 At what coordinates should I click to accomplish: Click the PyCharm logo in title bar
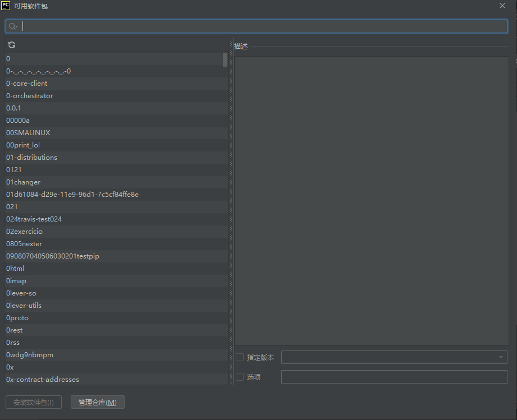[6, 6]
